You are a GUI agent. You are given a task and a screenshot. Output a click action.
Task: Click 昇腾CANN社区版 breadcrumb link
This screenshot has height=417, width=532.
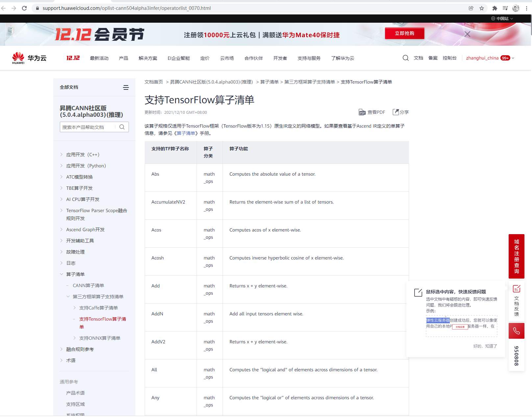[211, 82]
